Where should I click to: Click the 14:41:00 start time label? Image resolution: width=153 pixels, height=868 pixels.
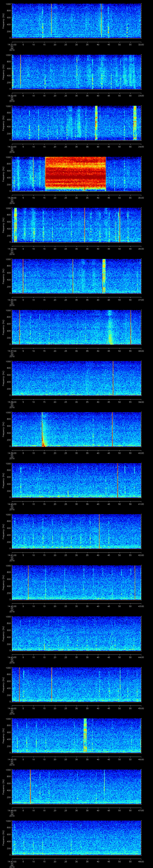pos(12,555)
